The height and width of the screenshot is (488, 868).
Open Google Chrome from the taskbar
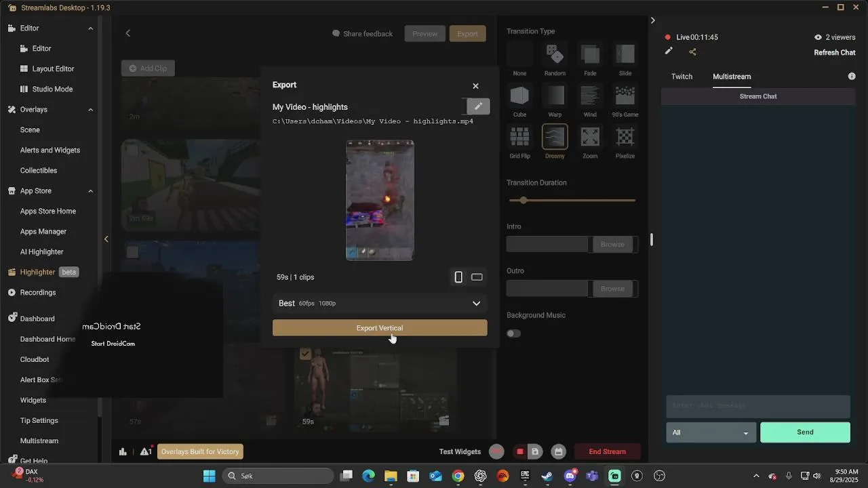click(x=458, y=476)
